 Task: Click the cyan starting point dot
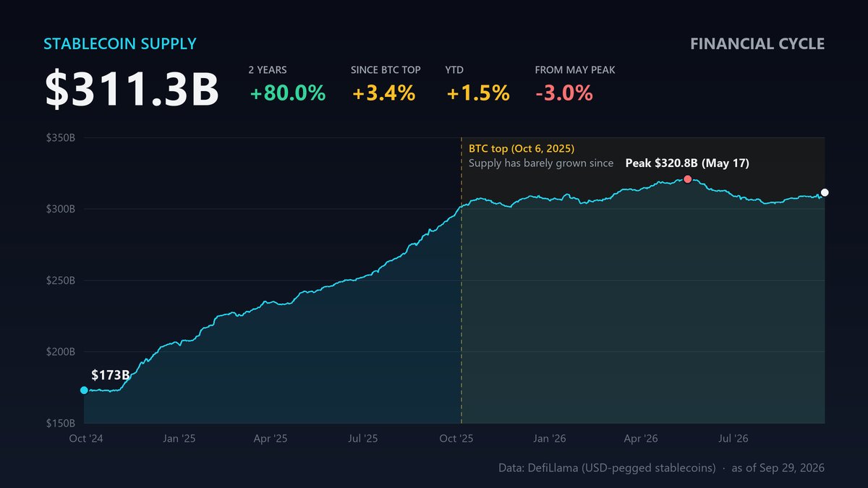(84, 390)
